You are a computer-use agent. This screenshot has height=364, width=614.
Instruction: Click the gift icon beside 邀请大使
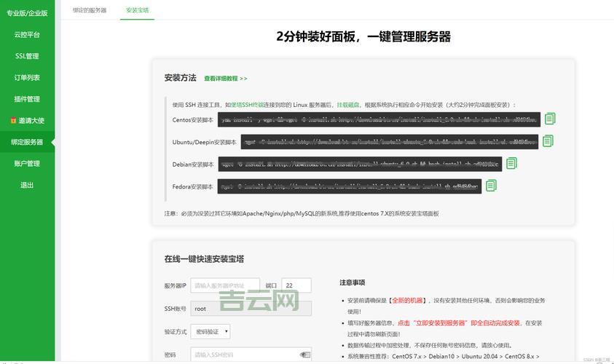click(x=13, y=121)
